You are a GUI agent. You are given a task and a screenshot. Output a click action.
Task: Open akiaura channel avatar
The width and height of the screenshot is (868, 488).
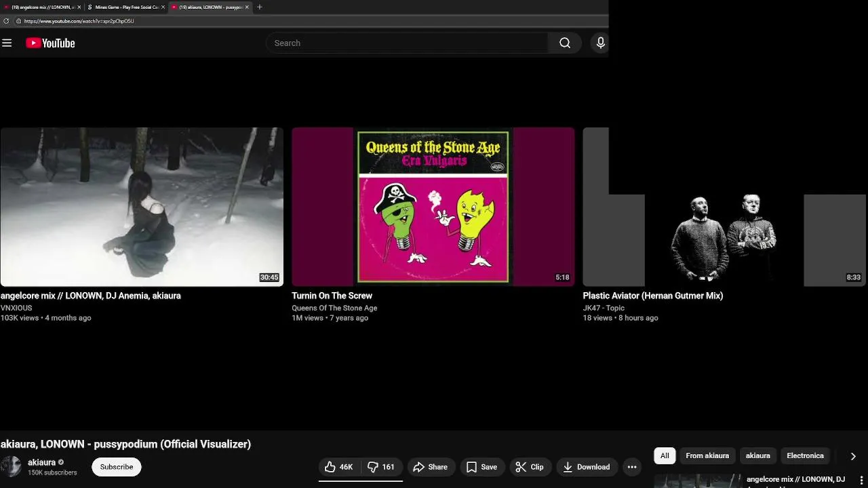(x=11, y=467)
